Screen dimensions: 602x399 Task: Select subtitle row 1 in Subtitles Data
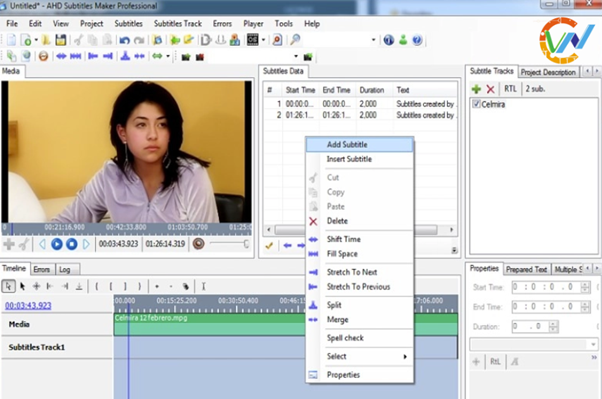point(360,104)
